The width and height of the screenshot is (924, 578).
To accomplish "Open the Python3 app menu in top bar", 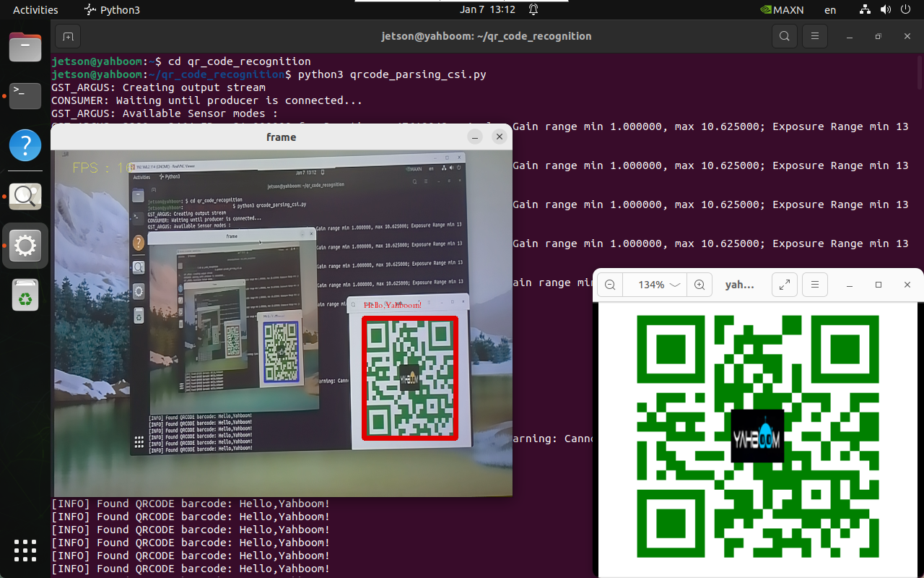I will pyautogui.click(x=110, y=10).
